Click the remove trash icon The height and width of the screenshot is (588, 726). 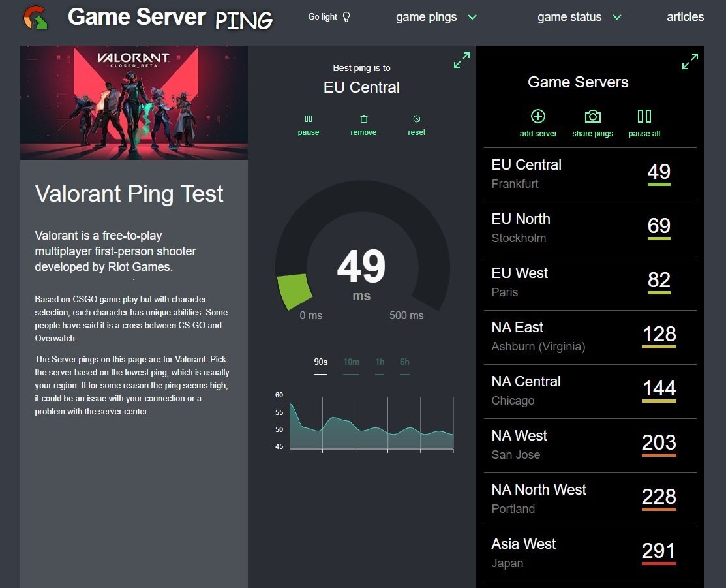[x=364, y=119]
